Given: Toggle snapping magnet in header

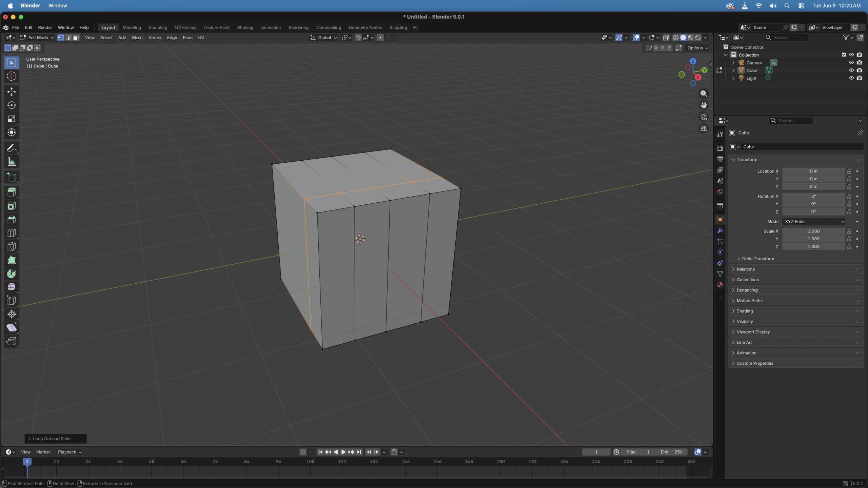Looking at the screenshot, I should [358, 38].
